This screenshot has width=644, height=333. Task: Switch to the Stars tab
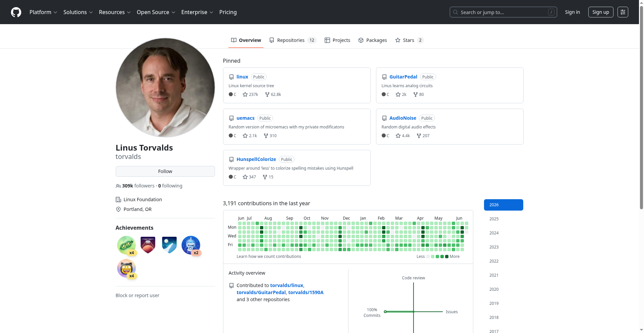pos(409,40)
